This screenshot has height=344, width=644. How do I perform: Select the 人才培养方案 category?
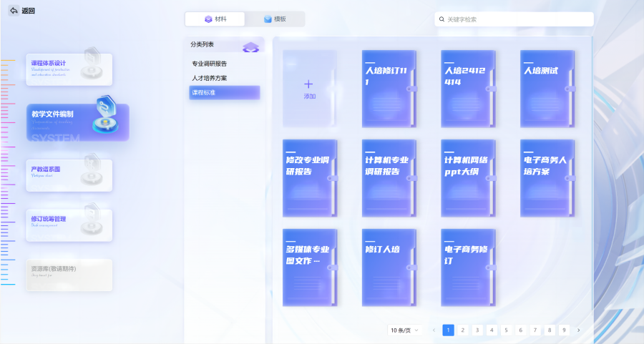point(209,78)
